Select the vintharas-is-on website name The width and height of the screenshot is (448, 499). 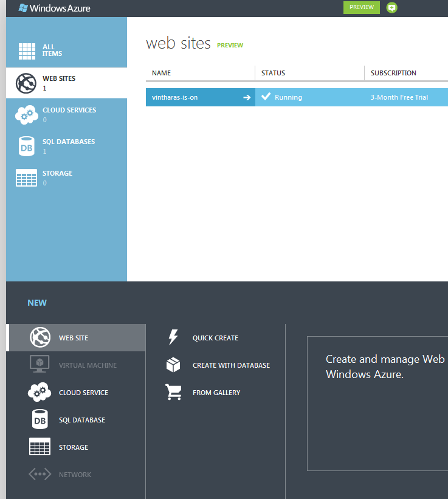pyautogui.click(x=174, y=97)
